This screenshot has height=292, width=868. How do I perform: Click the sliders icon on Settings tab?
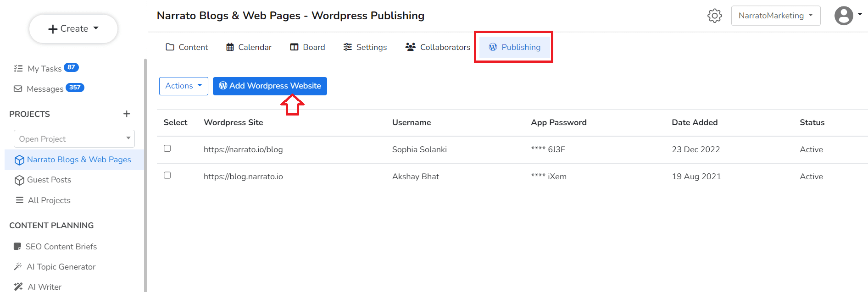[x=348, y=47]
